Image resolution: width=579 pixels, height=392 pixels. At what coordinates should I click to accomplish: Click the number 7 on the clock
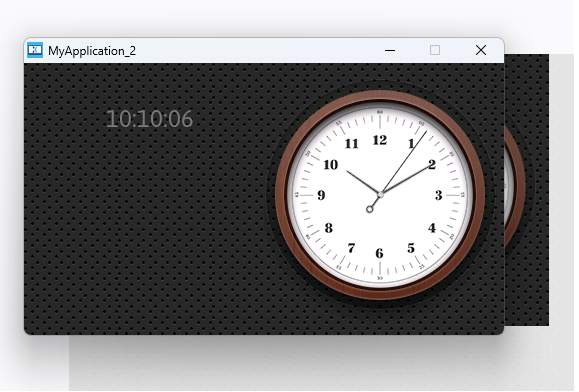point(352,248)
